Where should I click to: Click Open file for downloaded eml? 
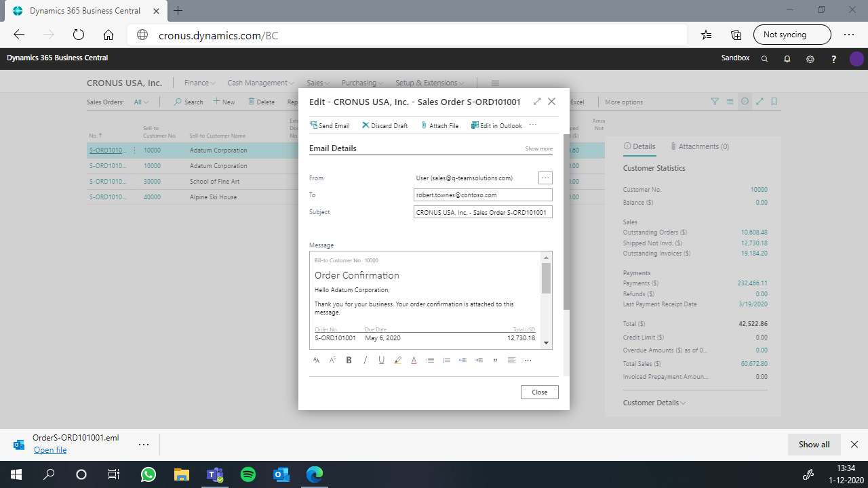point(50,450)
